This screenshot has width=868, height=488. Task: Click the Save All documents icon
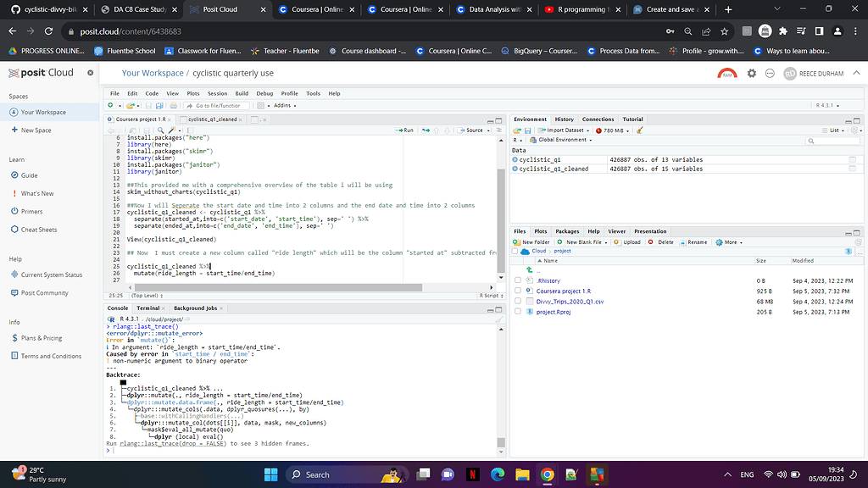click(x=159, y=105)
